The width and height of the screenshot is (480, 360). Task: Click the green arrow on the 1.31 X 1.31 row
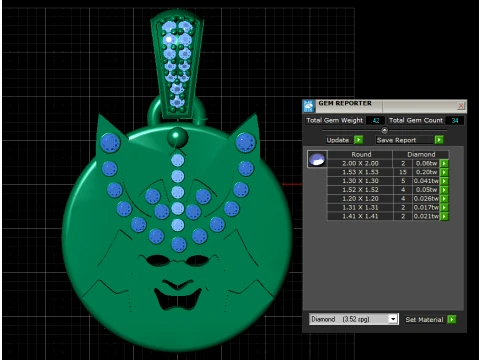click(x=444, y=207)
